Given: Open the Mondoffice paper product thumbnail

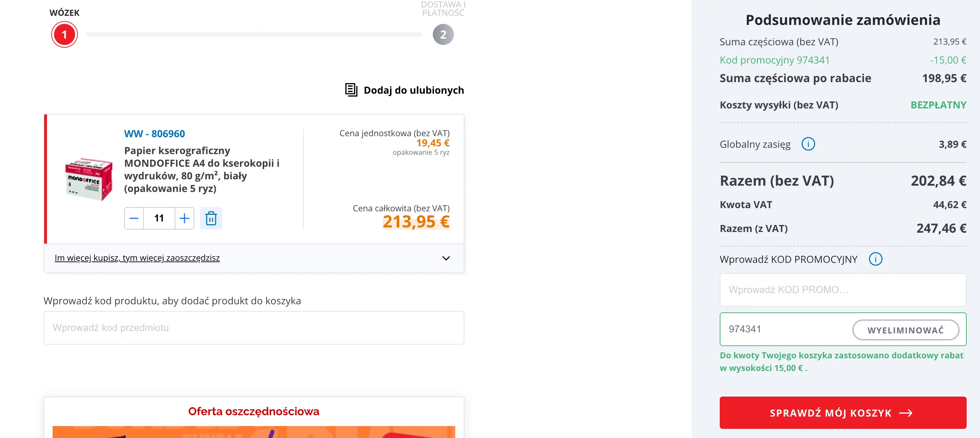Looking at the screenshot, I should tap(89, 179).
